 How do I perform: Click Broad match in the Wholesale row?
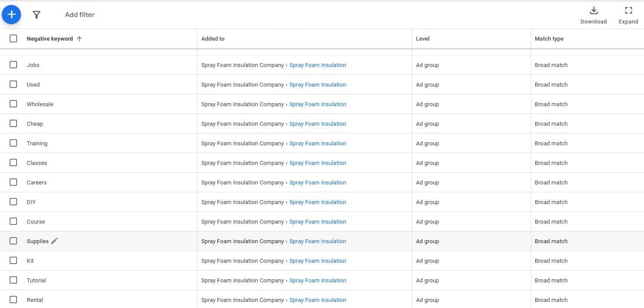coord(551,104)
